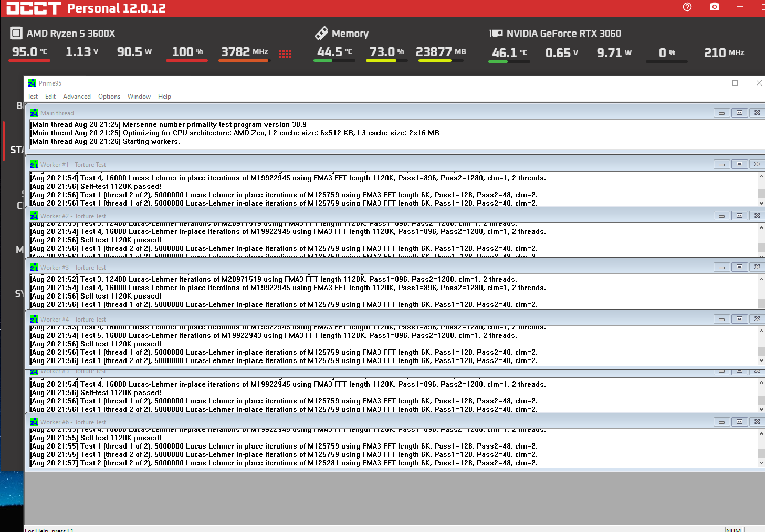Viewport: 765px width, 532px height.
Task: Open the Edit menu in Prime95
Action: [x=50, y=97]
